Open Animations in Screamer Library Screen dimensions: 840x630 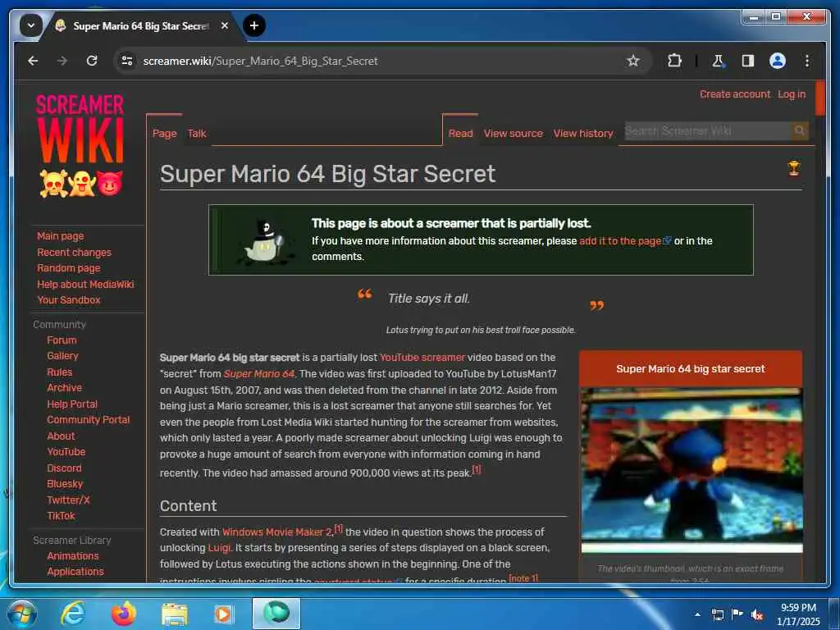pyautogui.click(x=72, y=555)
